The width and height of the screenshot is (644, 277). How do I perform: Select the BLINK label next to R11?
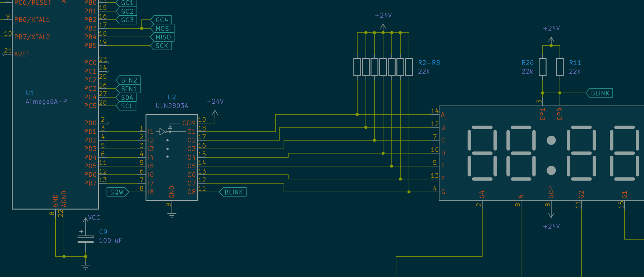[x=599, y=93]
